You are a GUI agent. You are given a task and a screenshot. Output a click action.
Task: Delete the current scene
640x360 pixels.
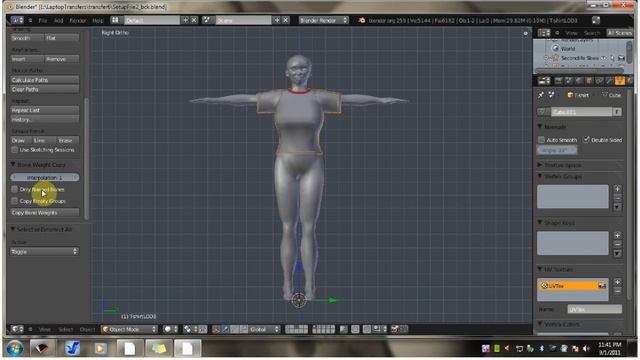coord(286,20)
